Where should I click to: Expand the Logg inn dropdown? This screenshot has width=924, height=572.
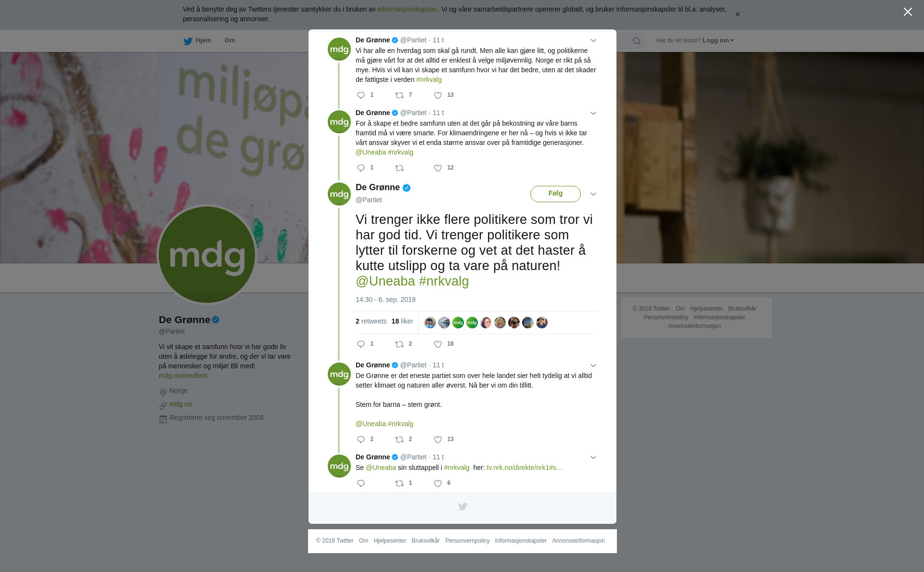click(x=718, y=40)
